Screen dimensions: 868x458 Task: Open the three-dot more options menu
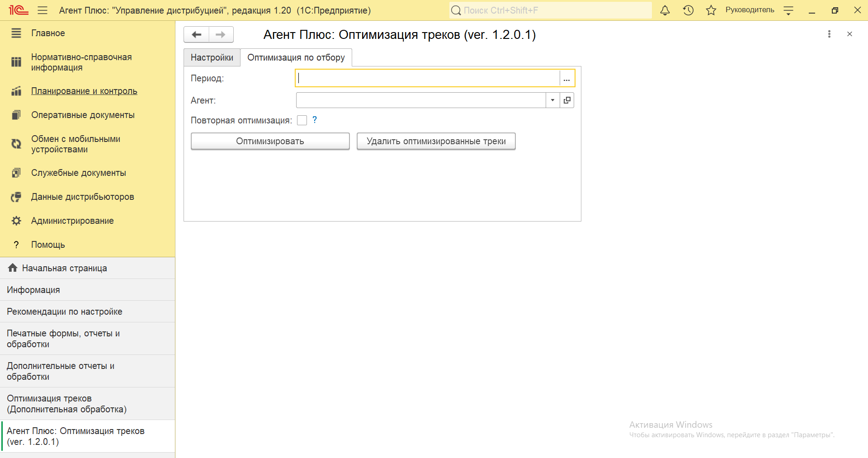[x=829, y=34]
